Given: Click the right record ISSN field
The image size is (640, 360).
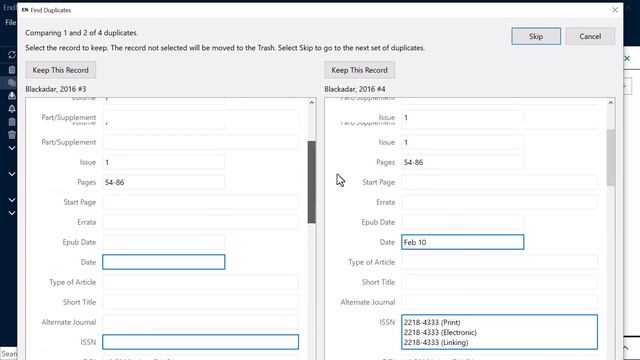Looking at the screenshot, I should point(499,332).
